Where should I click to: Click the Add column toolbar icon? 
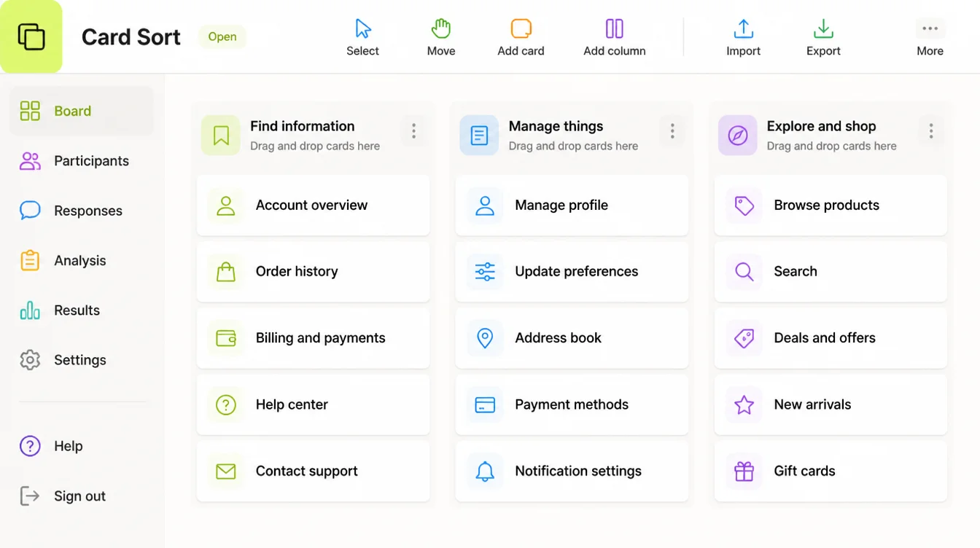(615, 29)
